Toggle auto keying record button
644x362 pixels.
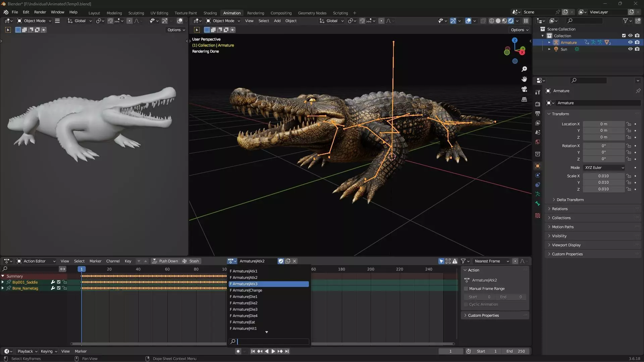pos(238,351)
